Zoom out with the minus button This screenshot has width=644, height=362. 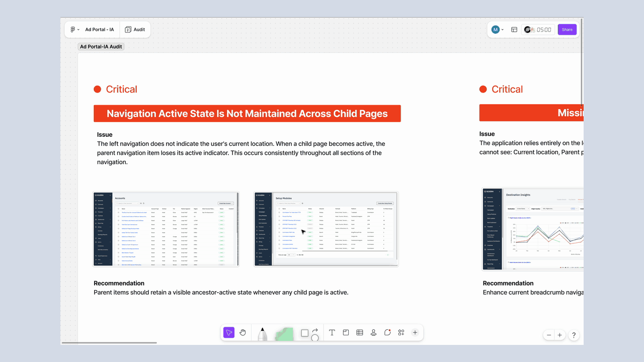549,335
